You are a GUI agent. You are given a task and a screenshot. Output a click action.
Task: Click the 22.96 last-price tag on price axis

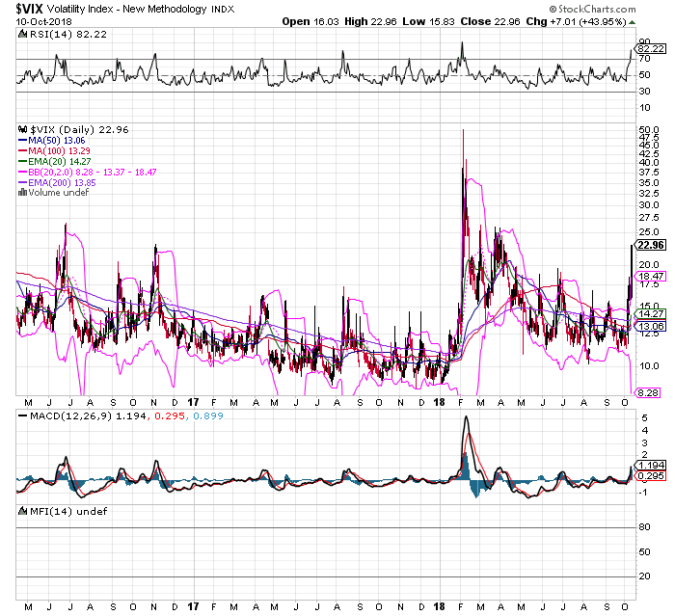point(651,245)
